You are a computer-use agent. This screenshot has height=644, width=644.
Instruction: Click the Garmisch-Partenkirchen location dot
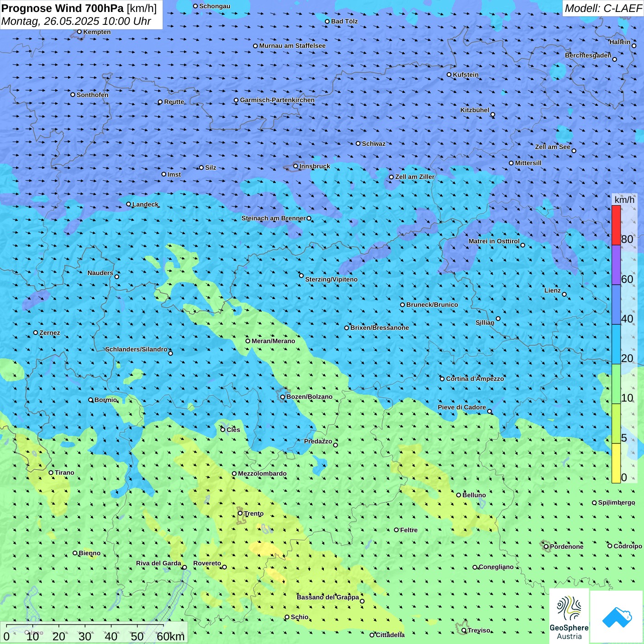[236, 100]
